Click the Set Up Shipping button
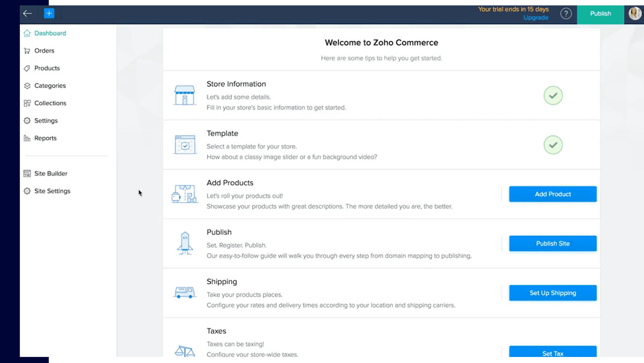Screen dimensions: 644x363 coord(553,293)
